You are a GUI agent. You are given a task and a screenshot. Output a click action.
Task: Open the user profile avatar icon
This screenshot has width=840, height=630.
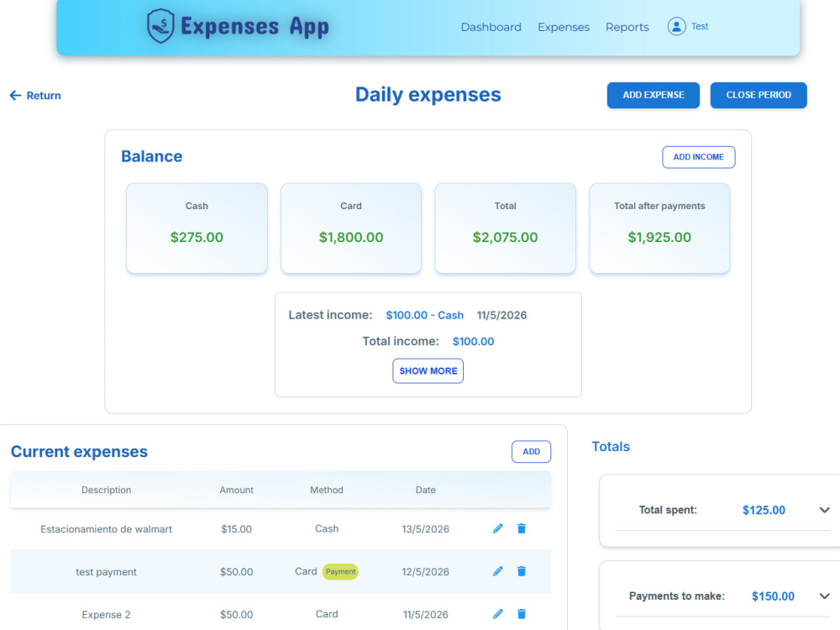pyautogui.click(x=676, y=26)
